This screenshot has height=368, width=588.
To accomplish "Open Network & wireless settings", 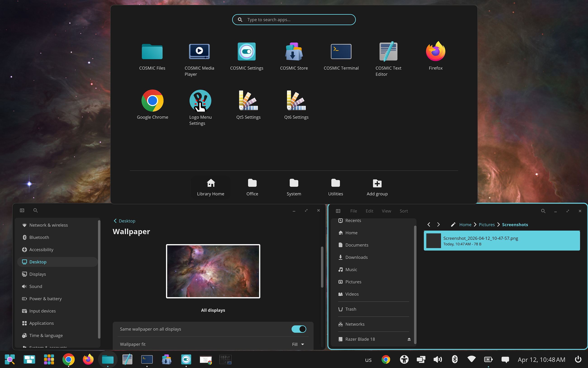I will 57,225.
